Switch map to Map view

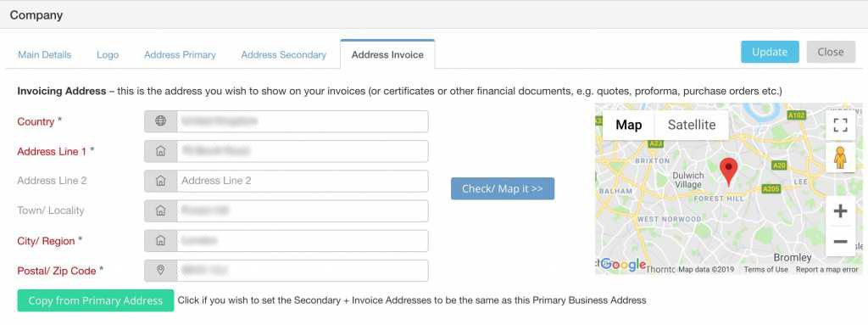tap(628, 125)
